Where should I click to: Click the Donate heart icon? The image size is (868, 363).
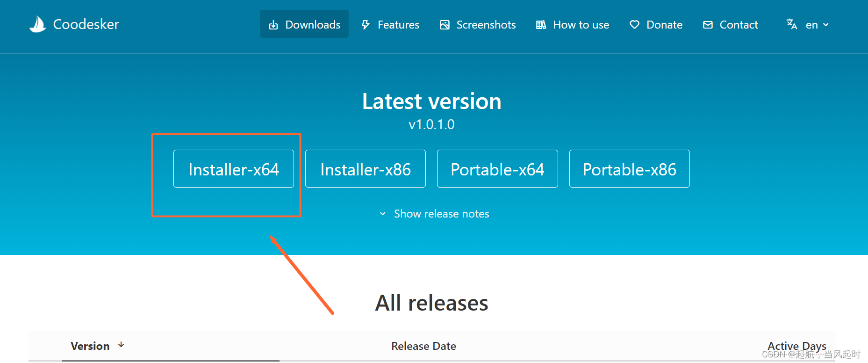pos(634,25)
